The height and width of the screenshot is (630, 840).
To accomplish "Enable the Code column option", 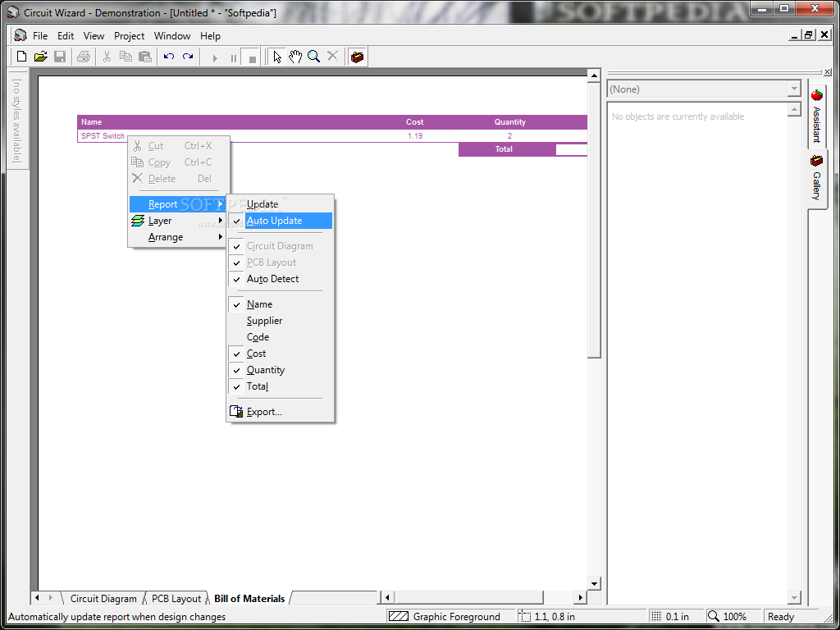I will pyautogui.click(x=280, y=337).
